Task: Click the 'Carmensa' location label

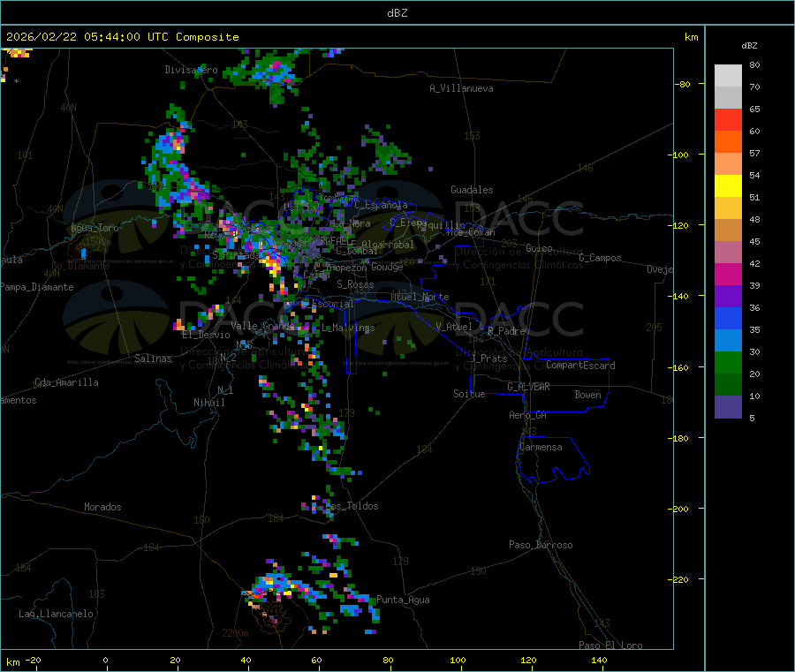Action: [x=541, y=447]
